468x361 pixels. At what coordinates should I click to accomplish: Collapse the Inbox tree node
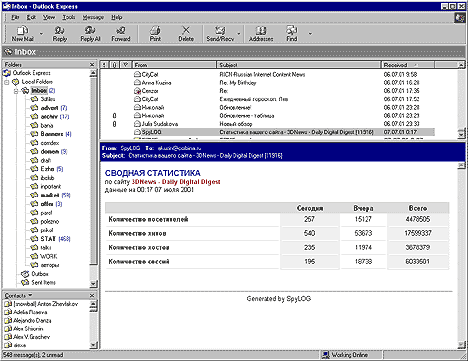16,91
